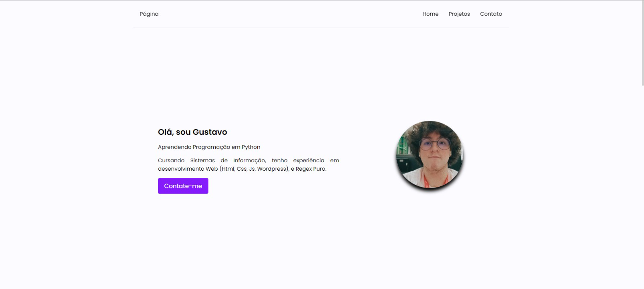Select the heading 'Olá, sou Gustavo'
This screenshot has height=289, width=644.
pyautogui.click(x=192, y=132)
